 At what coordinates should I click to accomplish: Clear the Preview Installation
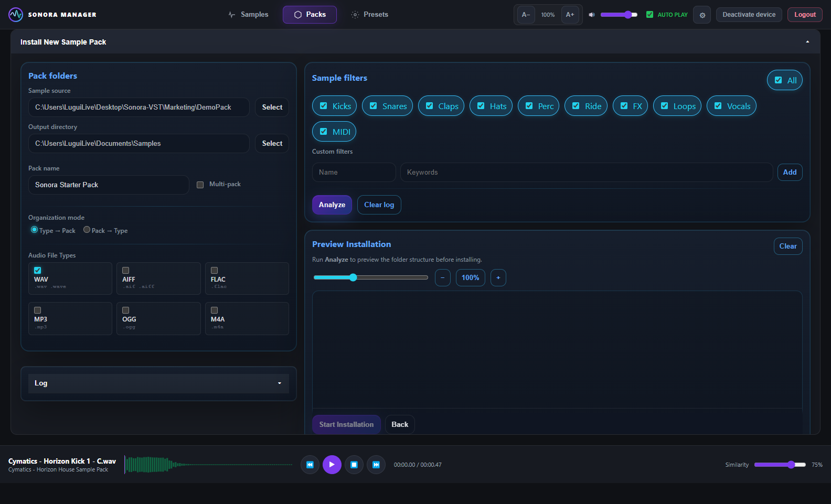pos(788,246)
